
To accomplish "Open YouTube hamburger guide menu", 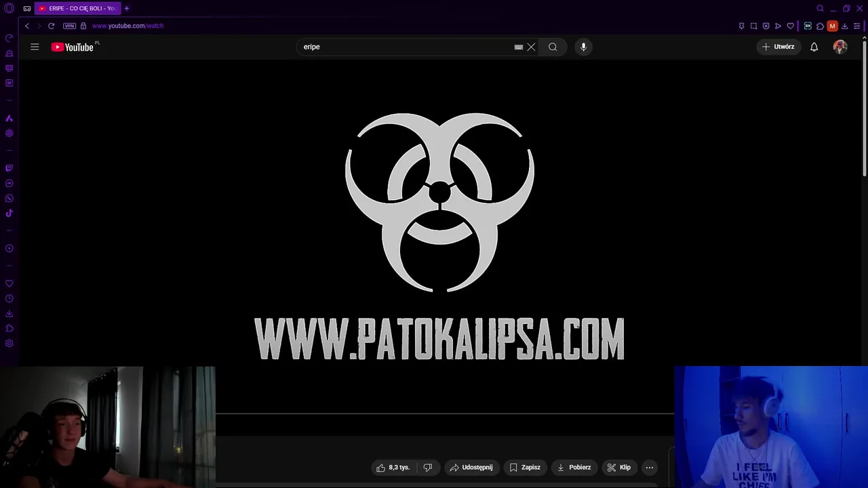I will 35,47.
